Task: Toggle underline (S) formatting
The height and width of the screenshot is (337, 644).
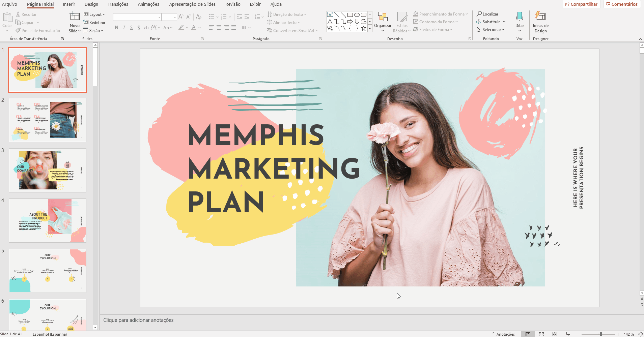Action: (131, 28)
